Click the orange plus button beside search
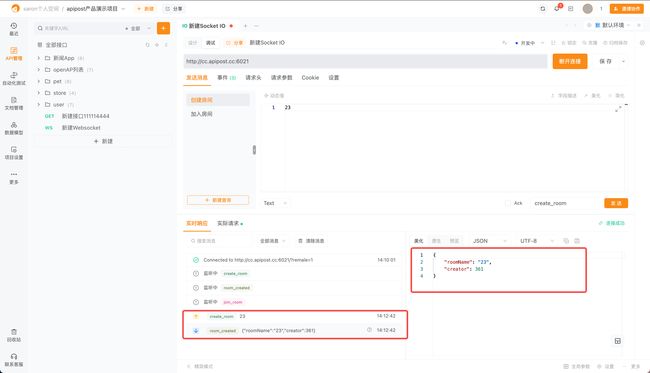 tap(163, 28)
